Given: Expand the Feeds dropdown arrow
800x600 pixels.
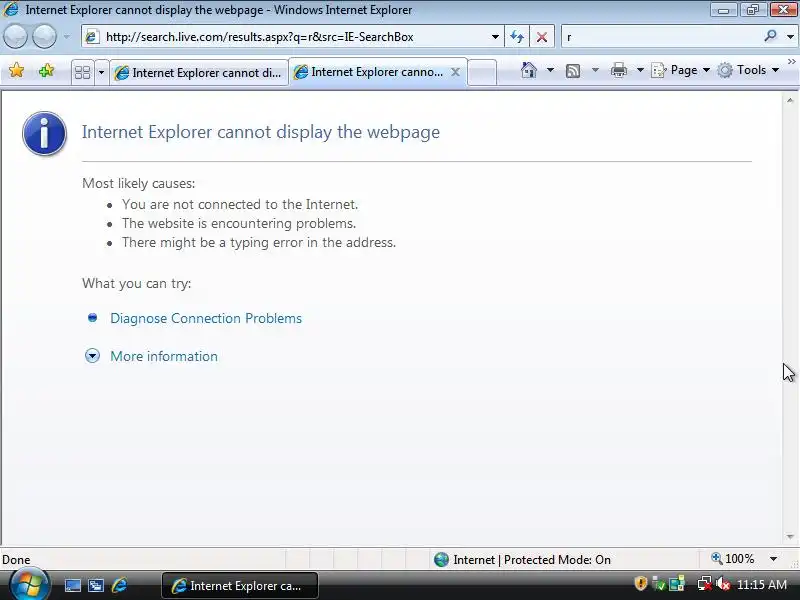Looking at the screenshot, I should [x=595, y=70].
